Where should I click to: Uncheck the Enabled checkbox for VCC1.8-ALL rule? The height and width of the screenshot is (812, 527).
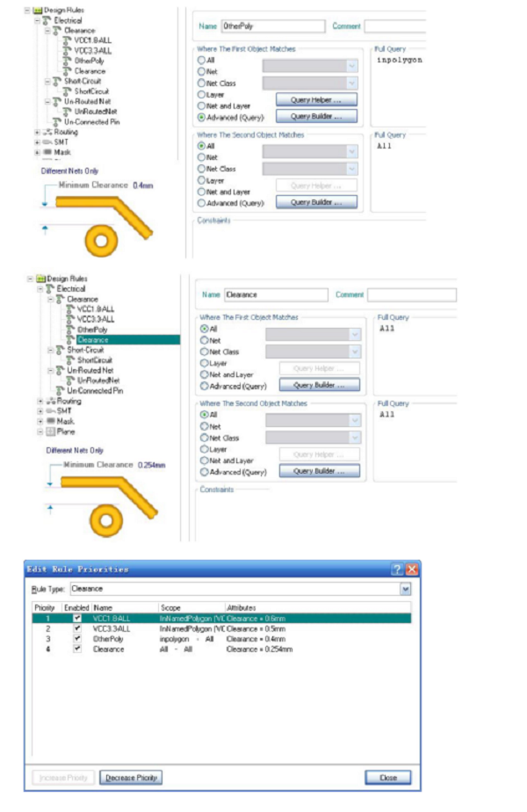[77, 619]
